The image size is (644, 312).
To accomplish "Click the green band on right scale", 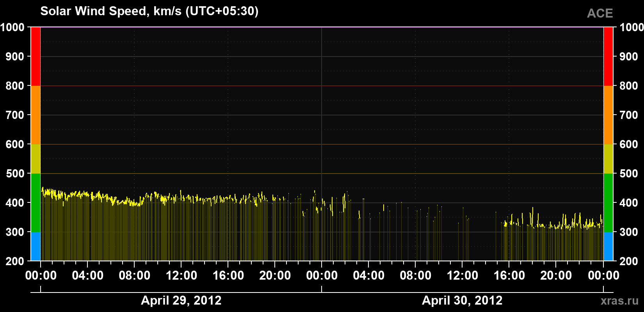I will tap(608, 203).
